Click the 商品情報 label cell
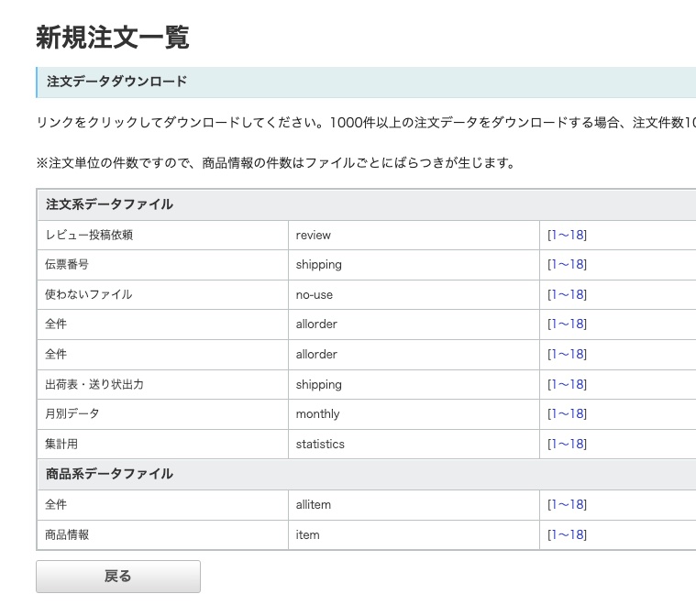This screenshot has width=696, height=616. click(67, 534)
